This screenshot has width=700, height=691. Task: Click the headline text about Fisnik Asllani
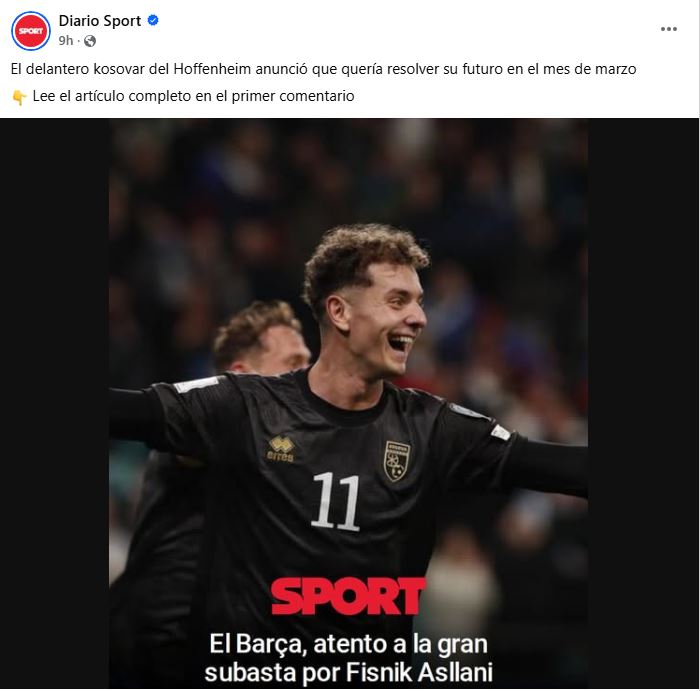pos(348,658)
